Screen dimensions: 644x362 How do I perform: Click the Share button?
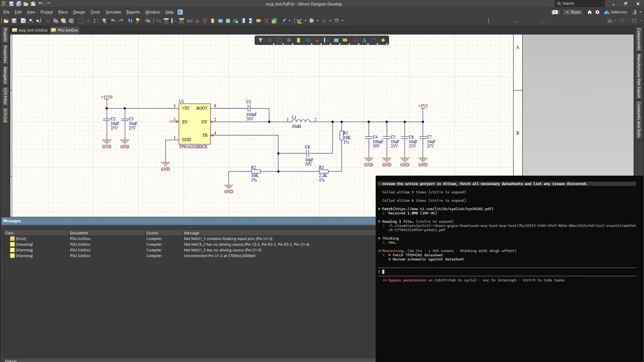pyautogui.click(x=573, y=12)
